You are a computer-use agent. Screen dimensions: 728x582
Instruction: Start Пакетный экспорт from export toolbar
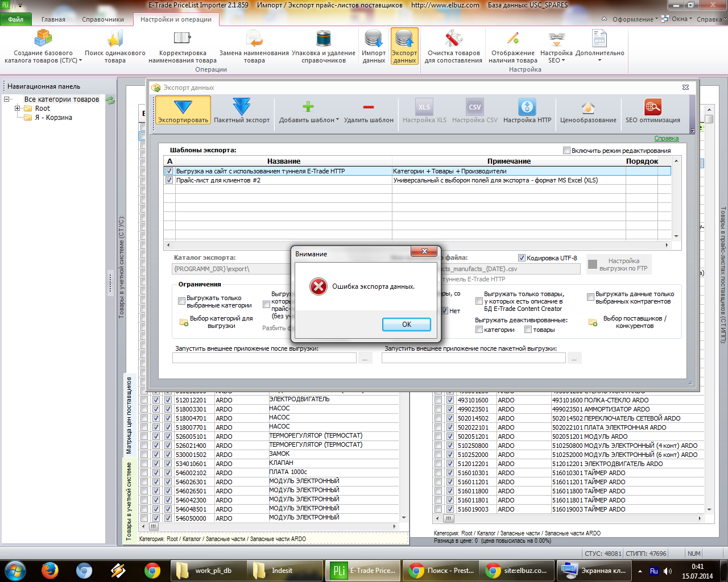[x=242, y=110]
